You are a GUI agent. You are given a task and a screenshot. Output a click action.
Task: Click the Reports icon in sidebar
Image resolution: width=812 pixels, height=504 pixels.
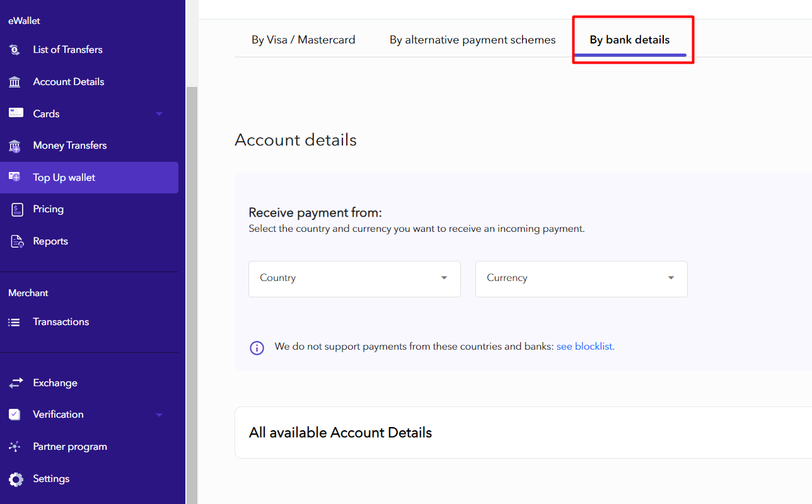click(17, 241)
